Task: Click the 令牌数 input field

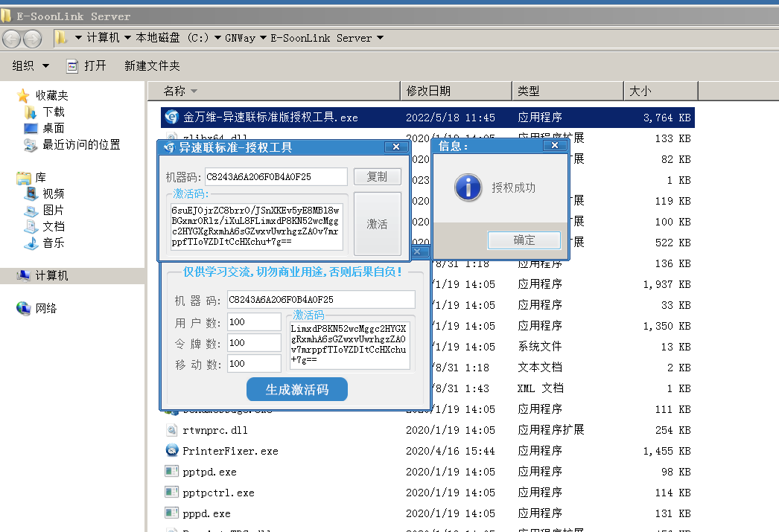Action: (x=254, y=342)
